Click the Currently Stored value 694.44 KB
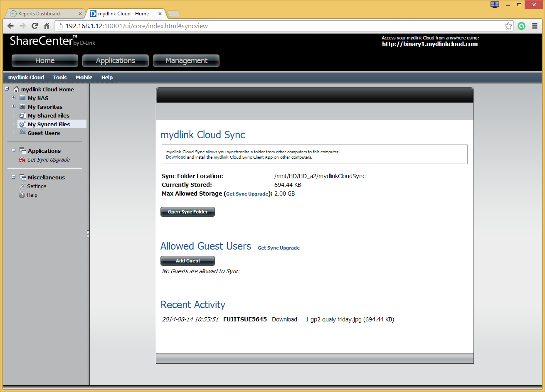 click(288, 185)
